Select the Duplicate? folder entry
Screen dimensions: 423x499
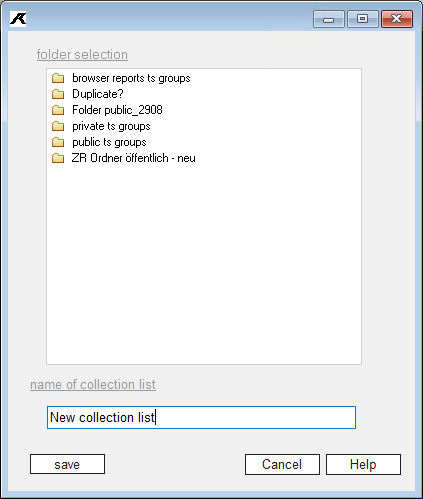pos(98,94)
